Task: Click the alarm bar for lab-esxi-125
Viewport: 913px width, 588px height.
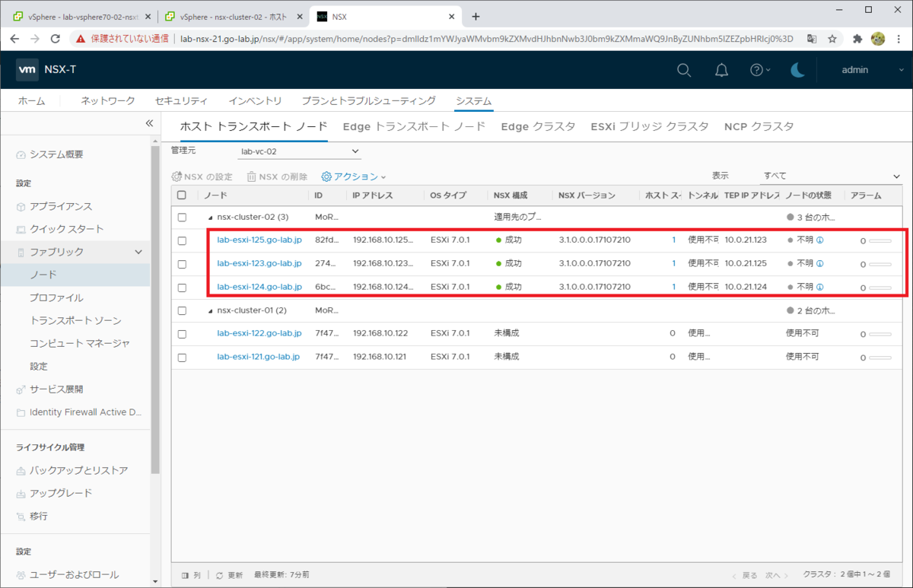Action: point(880,241)
